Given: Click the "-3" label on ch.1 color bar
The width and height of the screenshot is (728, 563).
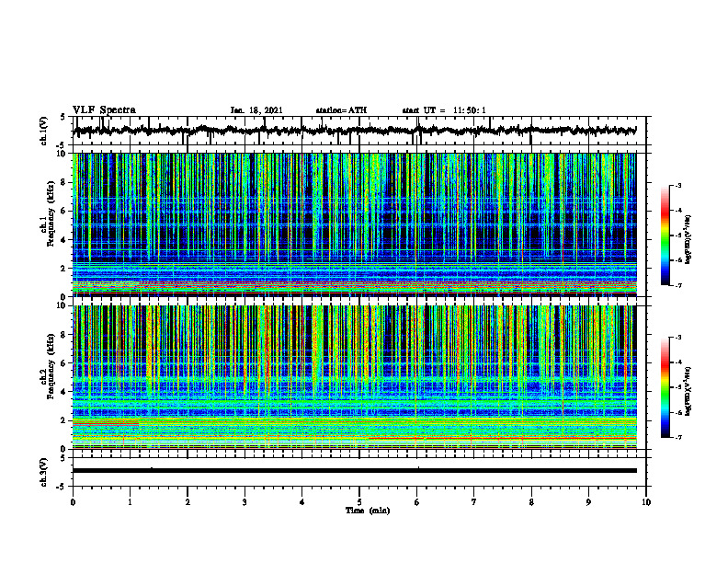Looking at the screenshot, I should coord(678,185).
